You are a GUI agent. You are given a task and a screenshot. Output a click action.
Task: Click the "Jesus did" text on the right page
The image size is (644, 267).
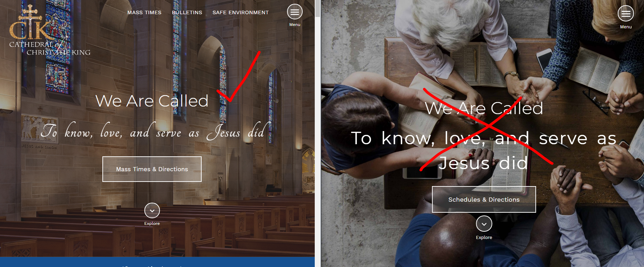coord(483,163)
